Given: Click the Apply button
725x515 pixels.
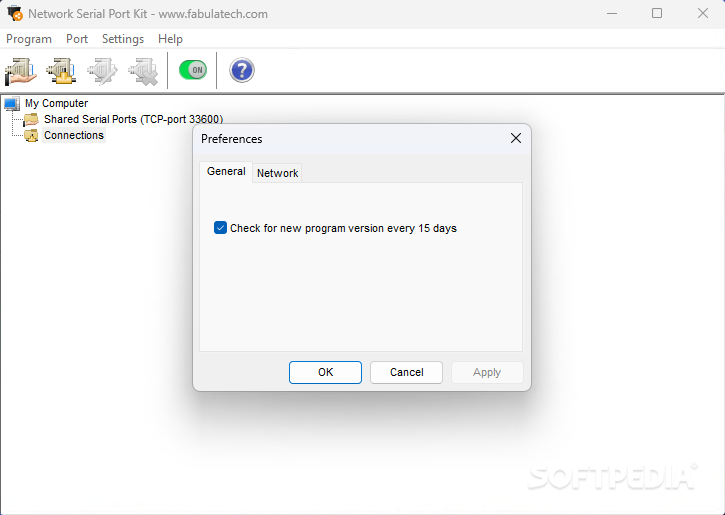Looking at the screenshot, I should 487,373.
